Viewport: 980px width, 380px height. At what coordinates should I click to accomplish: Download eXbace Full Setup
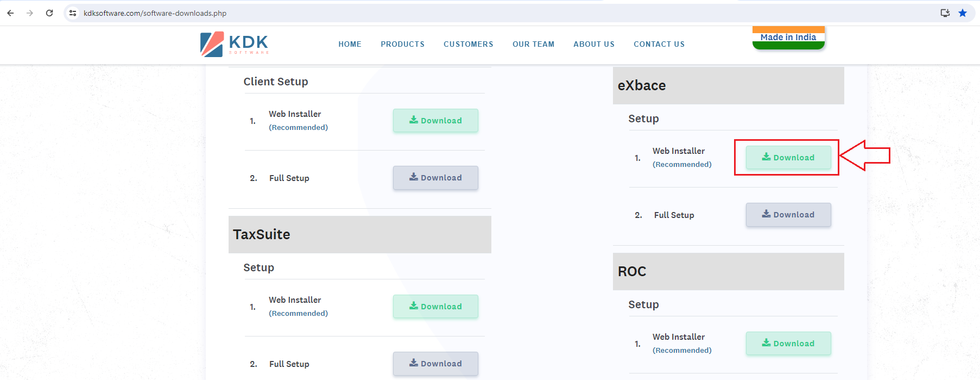pos(788,215)
